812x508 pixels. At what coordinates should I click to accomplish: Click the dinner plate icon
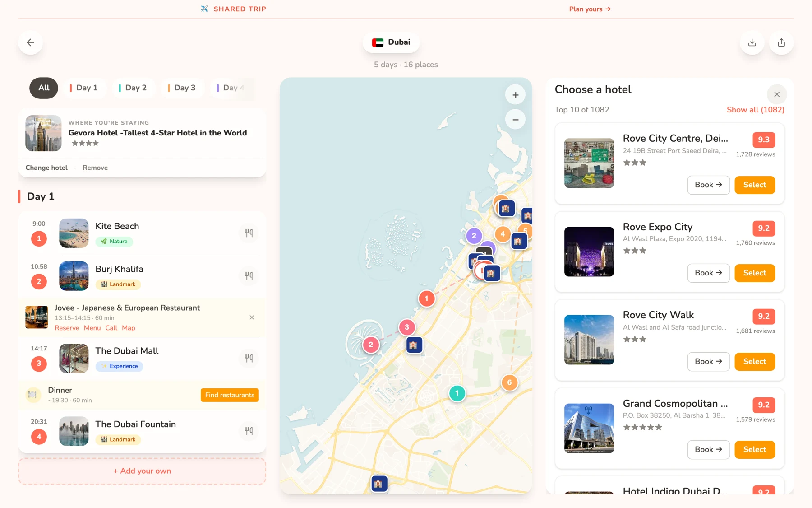click(32, 395)
